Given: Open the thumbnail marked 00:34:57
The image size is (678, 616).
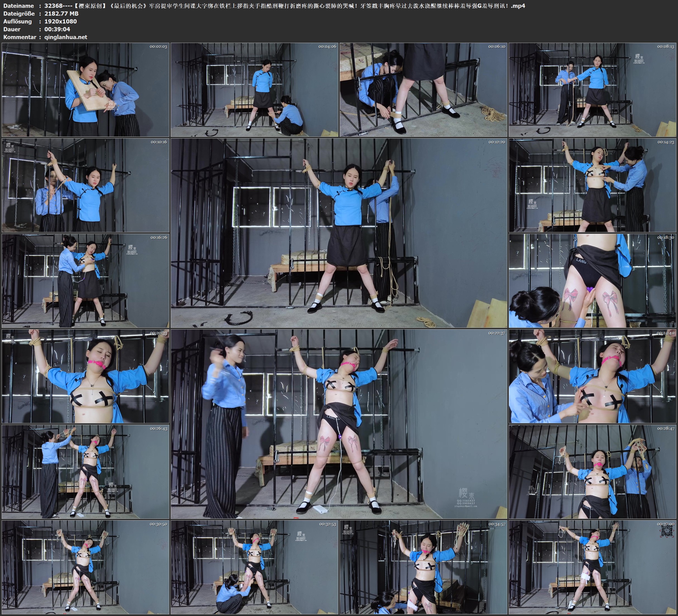Looking at the screenshot, I should (423, 567).
